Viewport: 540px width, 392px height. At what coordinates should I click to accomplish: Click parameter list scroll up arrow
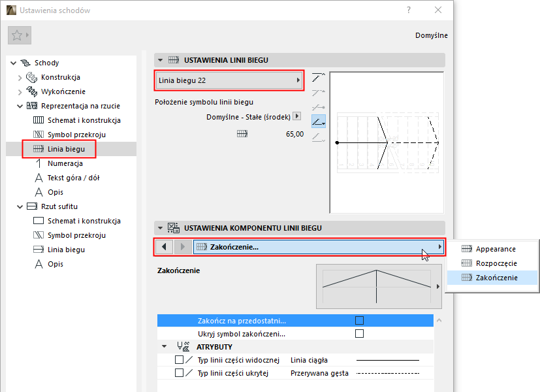(439, 321)
